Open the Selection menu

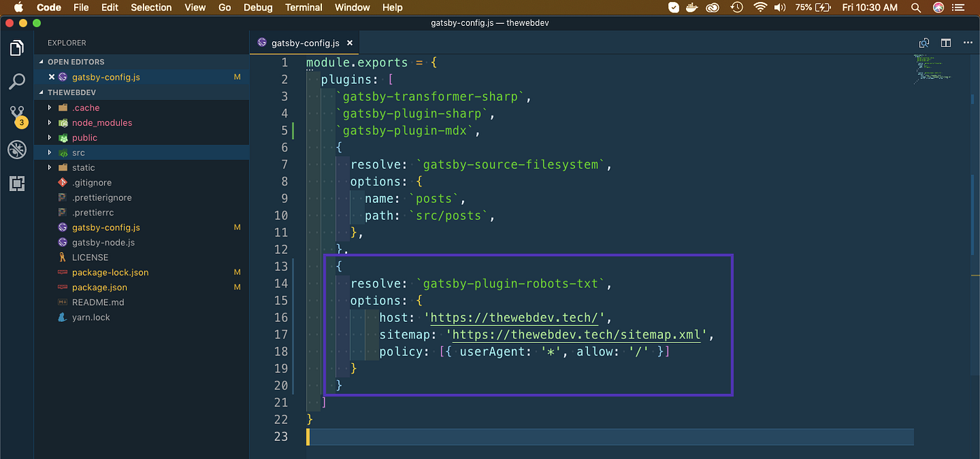151,8
